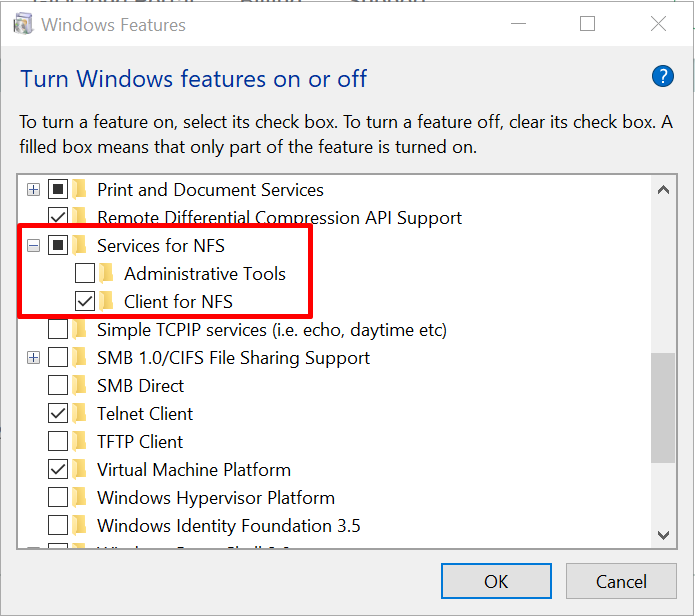Click the blue help question mark icon
The width and height of the screenshot is (695, 616).
point(662,77)
